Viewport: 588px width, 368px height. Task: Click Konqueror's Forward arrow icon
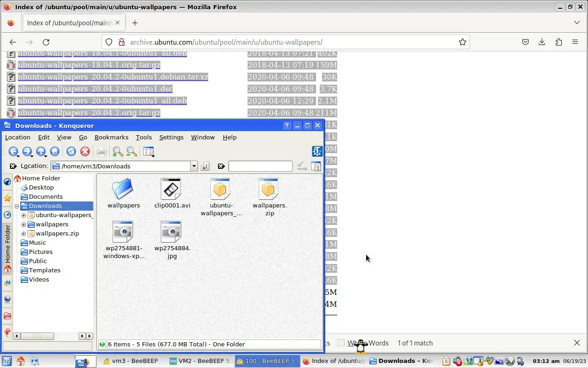[x=27, y=151]
